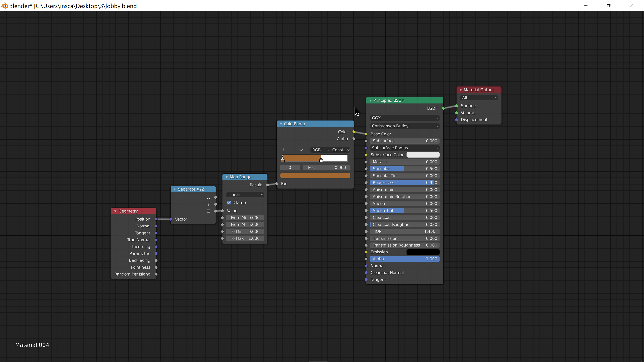Open the All target dropdown in Material Output
644x362 pixels.
coord(479,98)
